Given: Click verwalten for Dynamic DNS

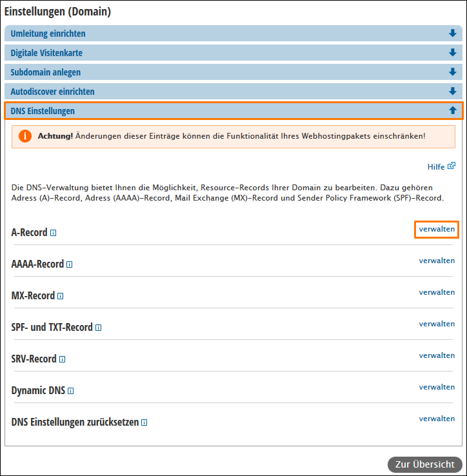Looking at the screenshot, I should click(437, 387).
